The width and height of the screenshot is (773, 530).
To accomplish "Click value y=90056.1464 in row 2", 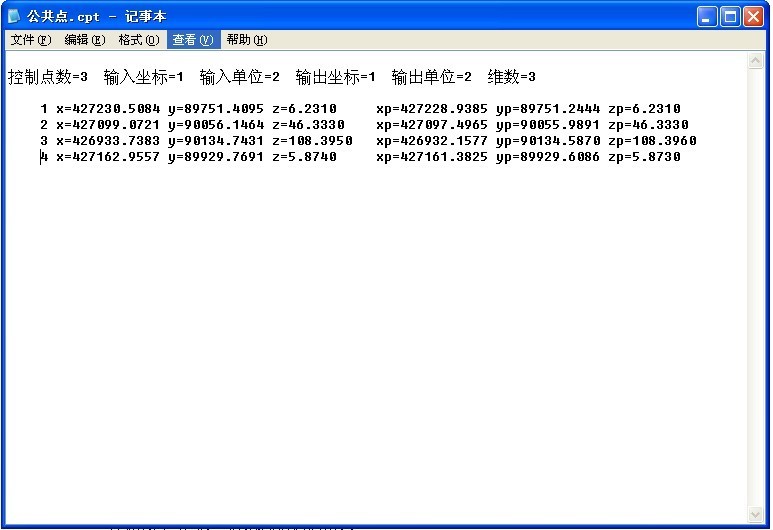I will [x=216, y=125].
